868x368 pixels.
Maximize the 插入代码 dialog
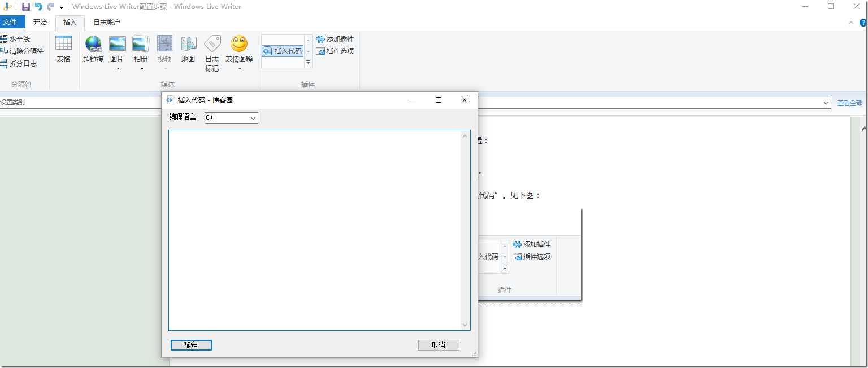pyautogui.click(x=439, y=100)
